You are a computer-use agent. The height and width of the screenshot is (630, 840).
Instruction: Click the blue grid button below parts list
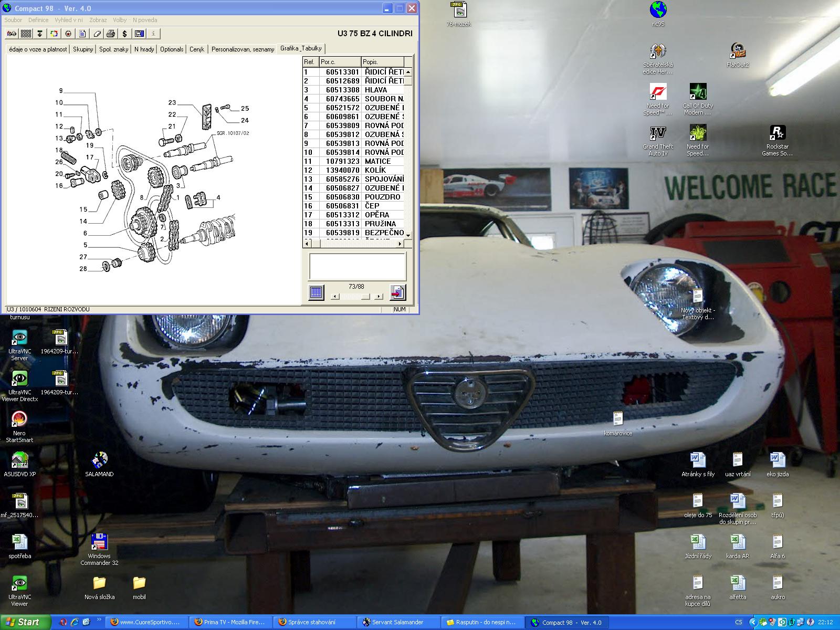(x=316, y=292)
